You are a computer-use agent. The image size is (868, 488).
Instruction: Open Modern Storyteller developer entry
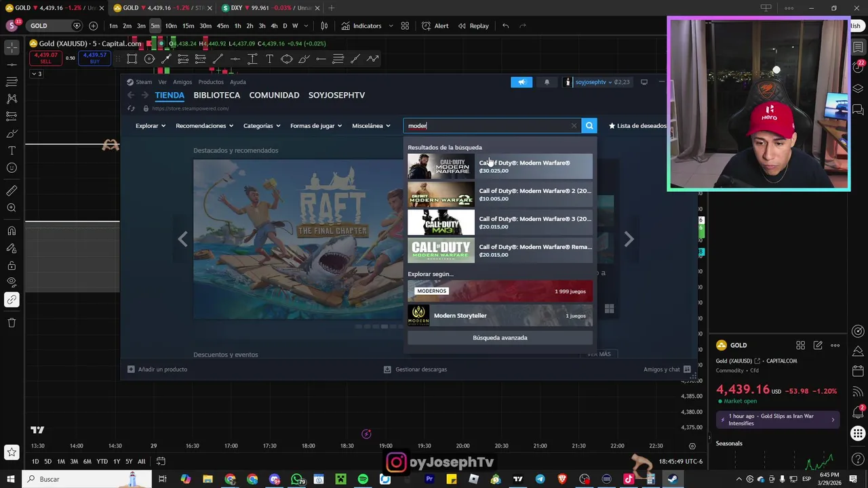(x=500, y=315)
